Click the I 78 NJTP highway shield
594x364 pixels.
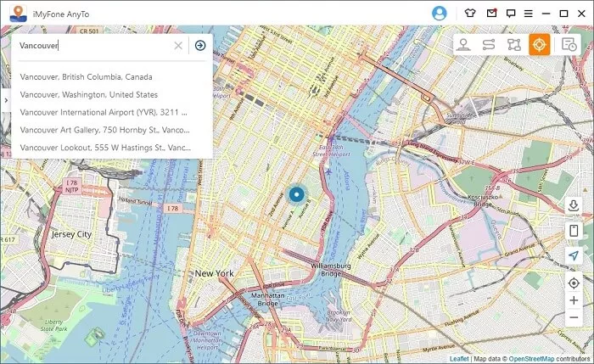pyautogui.click(x=71, y=186)
